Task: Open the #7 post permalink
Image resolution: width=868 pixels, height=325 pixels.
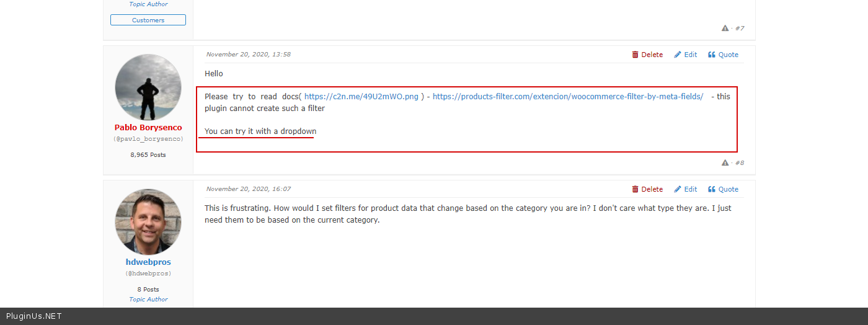Action: point(740,29)
